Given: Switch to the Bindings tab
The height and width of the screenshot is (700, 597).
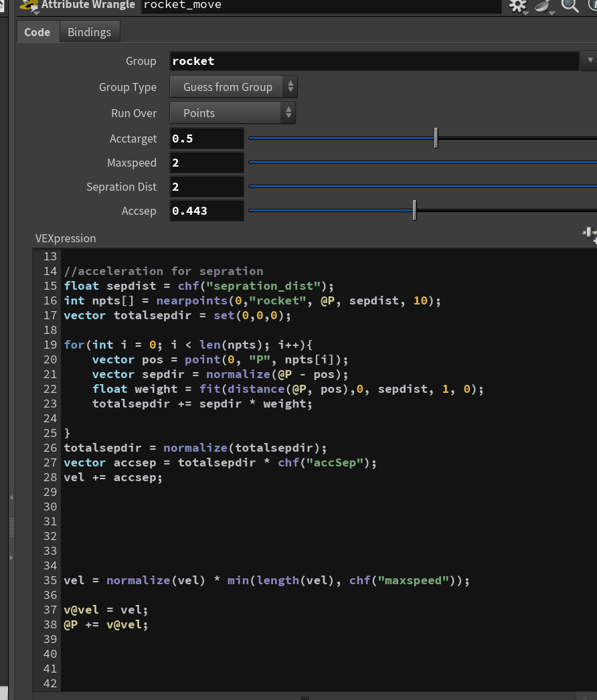Looking at the screenshot, I should pos(89,32).
